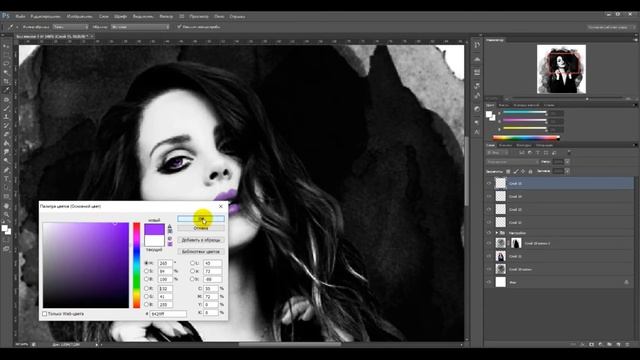The width and height of the screenshot is (640, 360).
Task: Open the Character panel icon in dock
Action: click(x=477, y=132)
